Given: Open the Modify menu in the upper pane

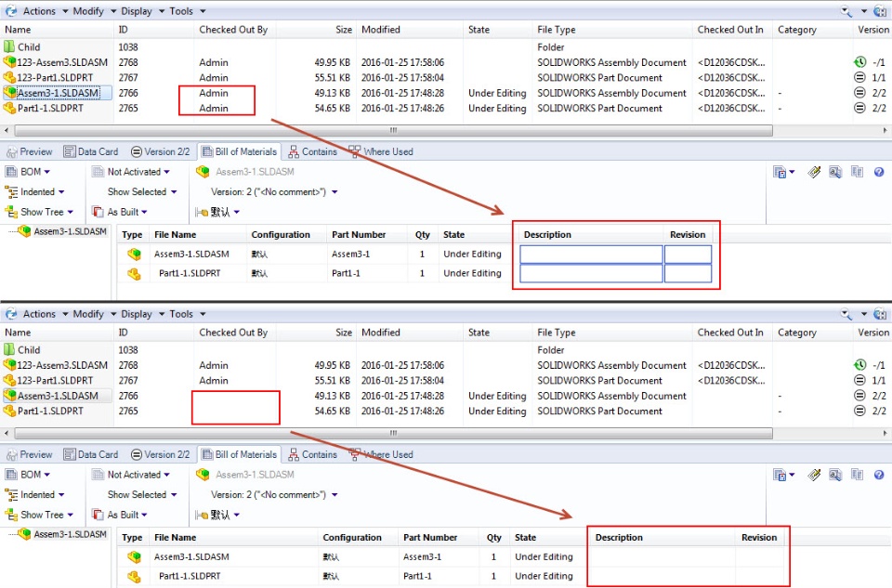Looking at the screenshot, I should [x=95, y=11].
